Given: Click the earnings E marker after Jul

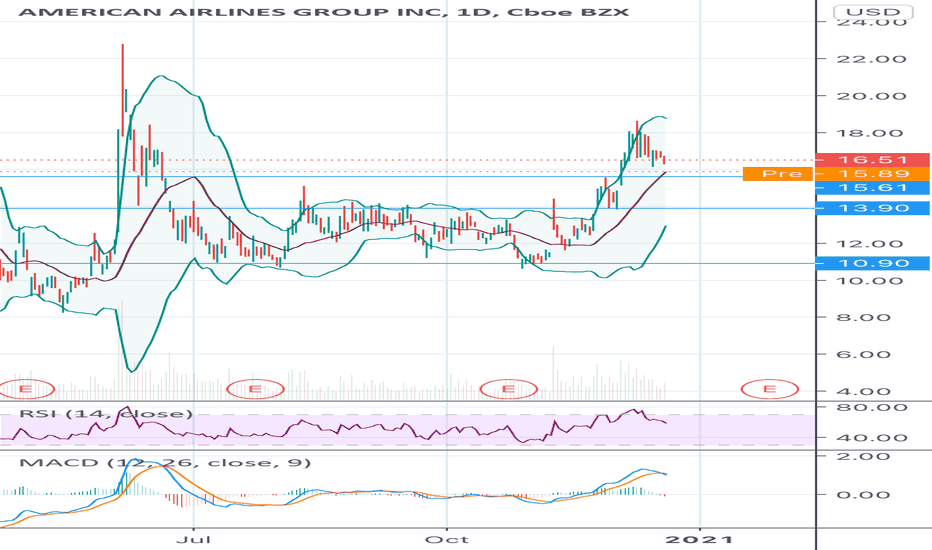Looking at the screenshot, I should [x=256, y=389].
